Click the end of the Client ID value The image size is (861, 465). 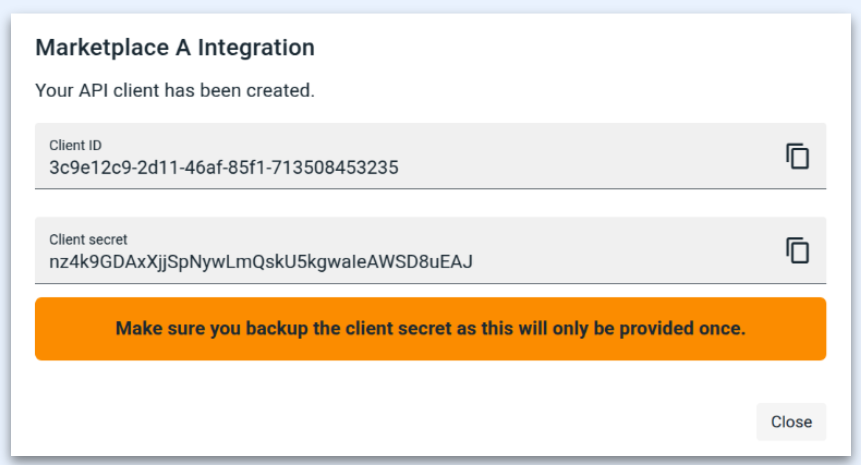397,168
